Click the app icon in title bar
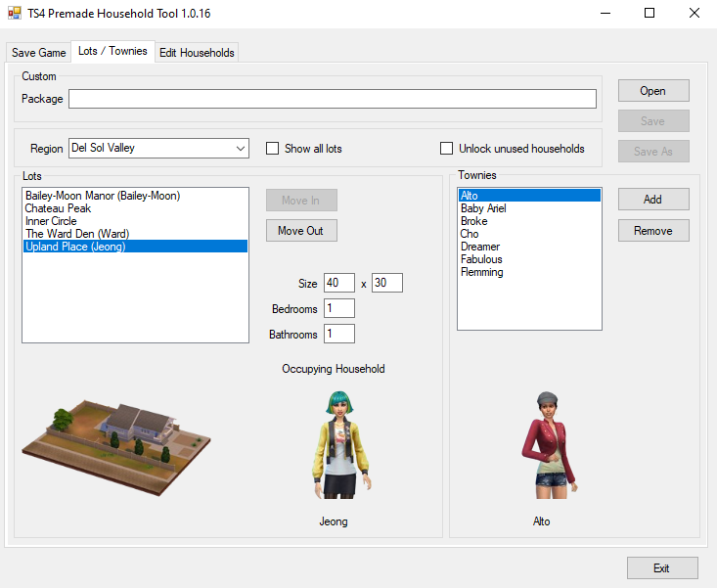The height and width of the screenshot is (588, 717). 15,14
